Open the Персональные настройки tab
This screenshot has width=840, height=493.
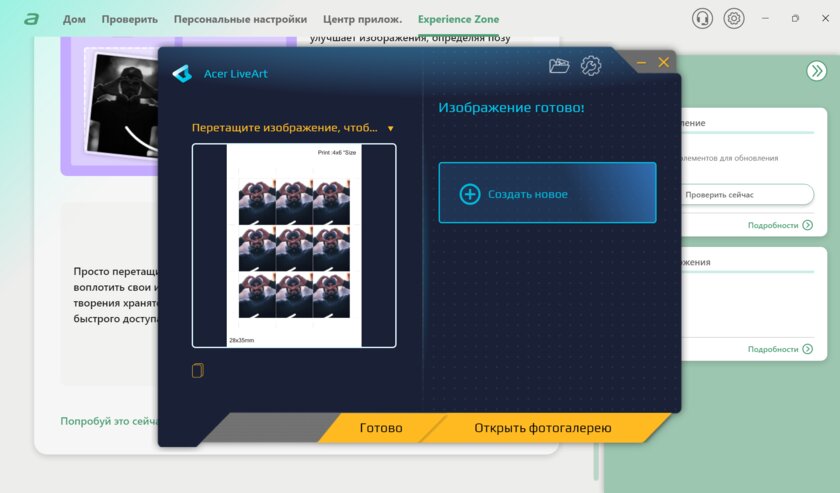[240, 19]
